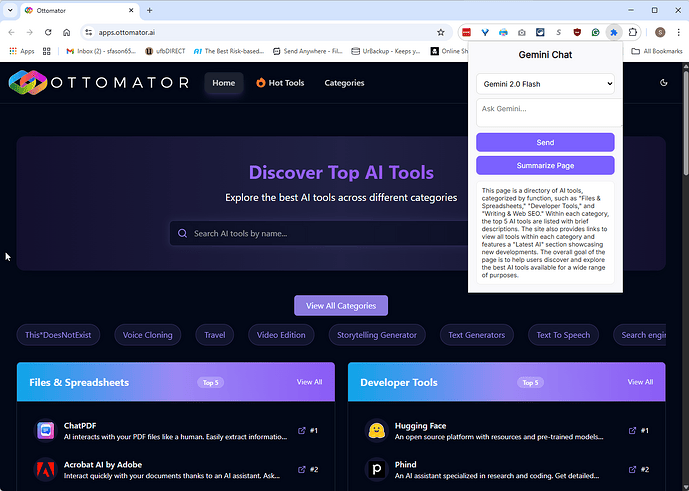Click the dark red shield extension icon
The width and height of the screenshot is (689, 491).
(x=577, y=32)
